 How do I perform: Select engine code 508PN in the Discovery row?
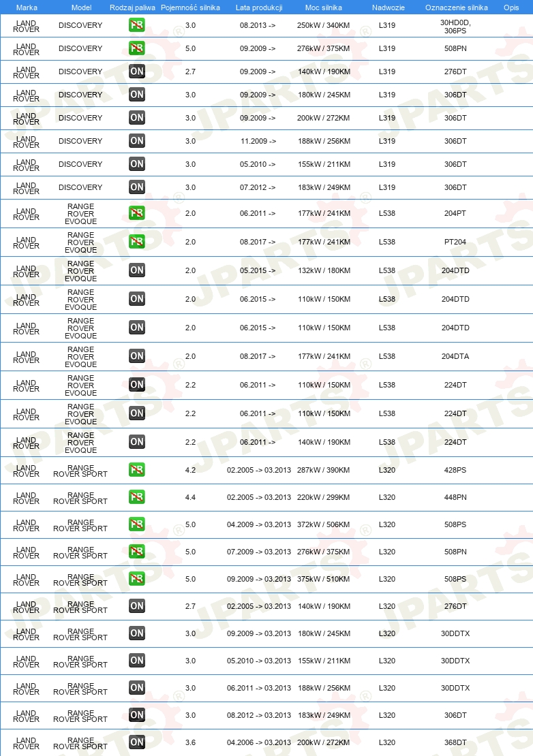point(455,48)
